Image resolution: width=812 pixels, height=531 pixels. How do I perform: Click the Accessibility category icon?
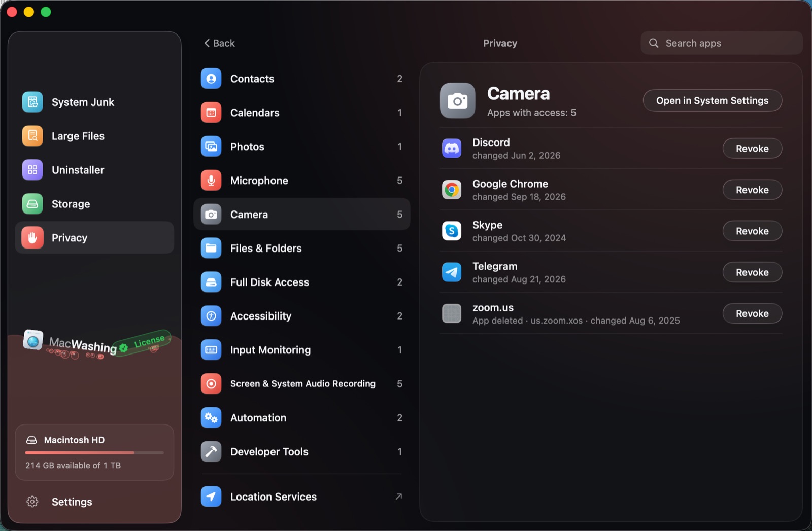pyautogui.click(x=211, y=316)
